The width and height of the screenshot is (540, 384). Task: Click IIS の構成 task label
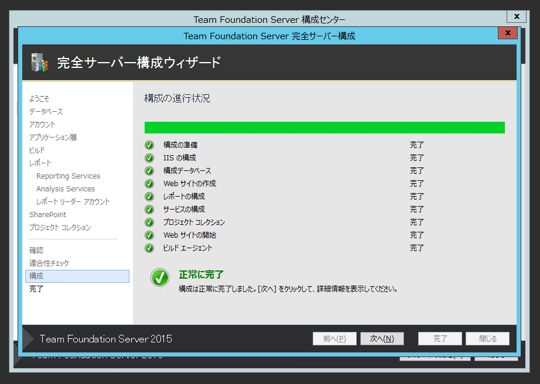[x=179, y=158]
